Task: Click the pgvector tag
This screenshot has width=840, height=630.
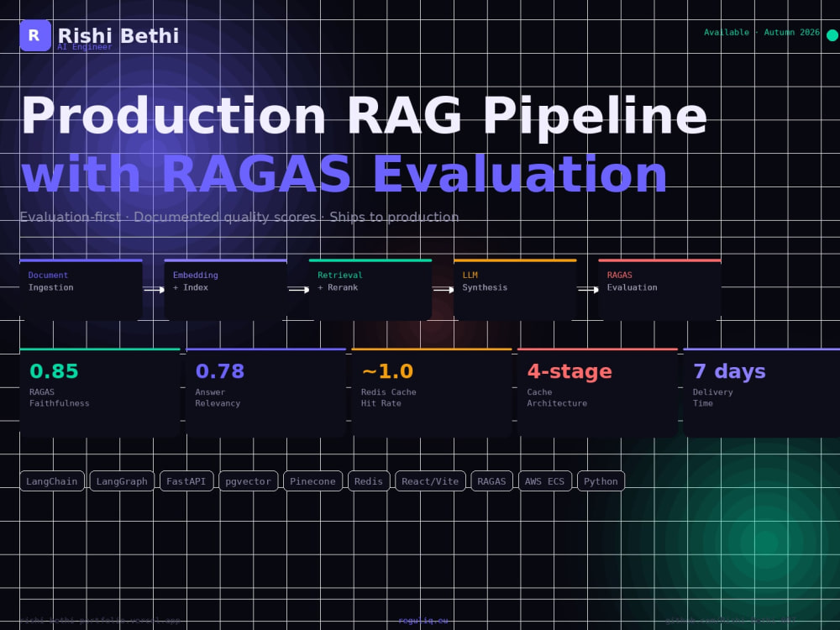Action: coord(249,481)
